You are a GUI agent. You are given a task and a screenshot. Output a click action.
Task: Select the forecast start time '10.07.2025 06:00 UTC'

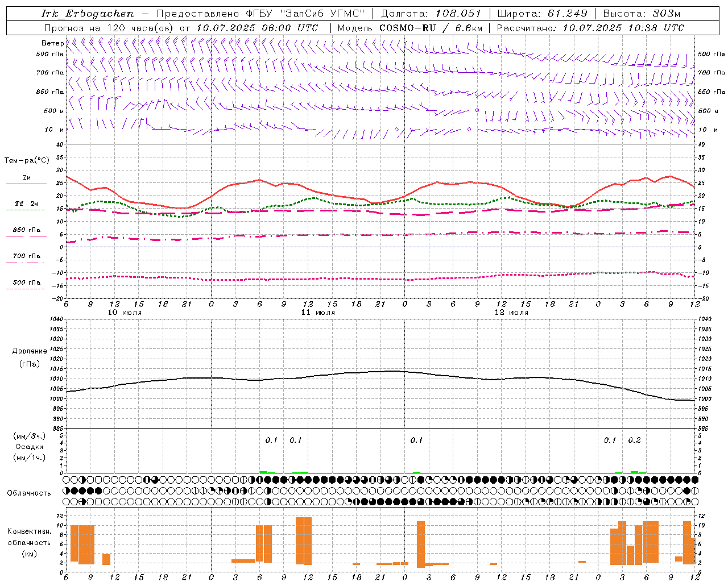(257, 28)
